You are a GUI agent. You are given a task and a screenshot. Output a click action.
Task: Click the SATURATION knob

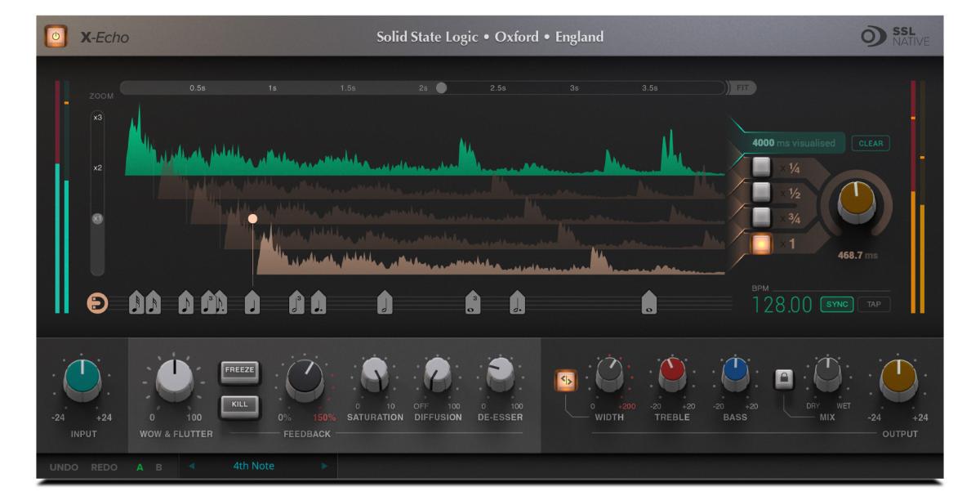point(375,376)
